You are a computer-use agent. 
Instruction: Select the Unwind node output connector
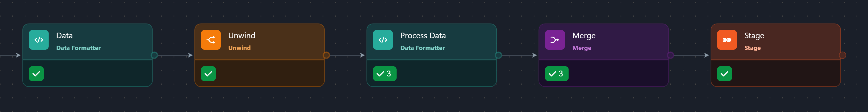(326, 55)
